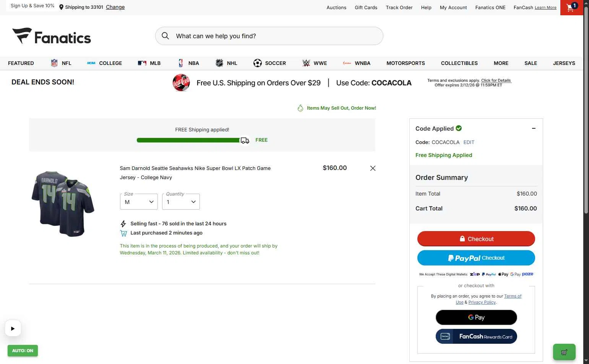Open the SALE menu
Image resolution: width=589 pixels, height=364 pixels.
(531, 63)
